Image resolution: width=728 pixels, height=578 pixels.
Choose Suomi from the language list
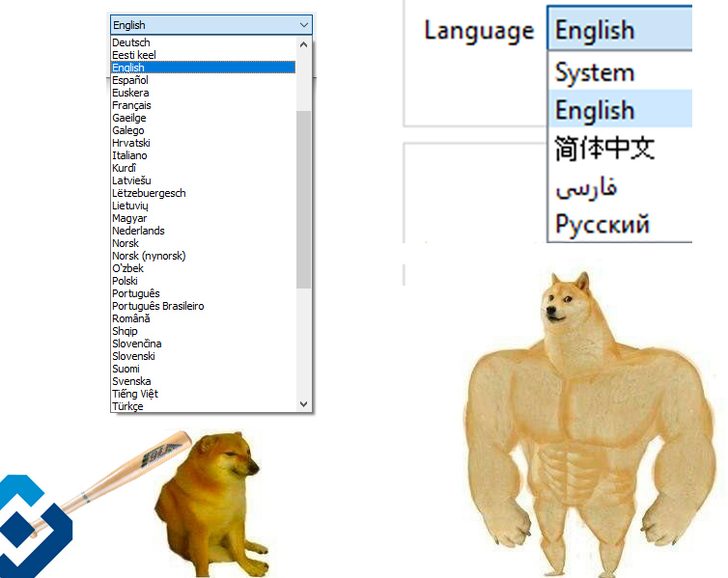pyautogui.click(x=204, y=368)
